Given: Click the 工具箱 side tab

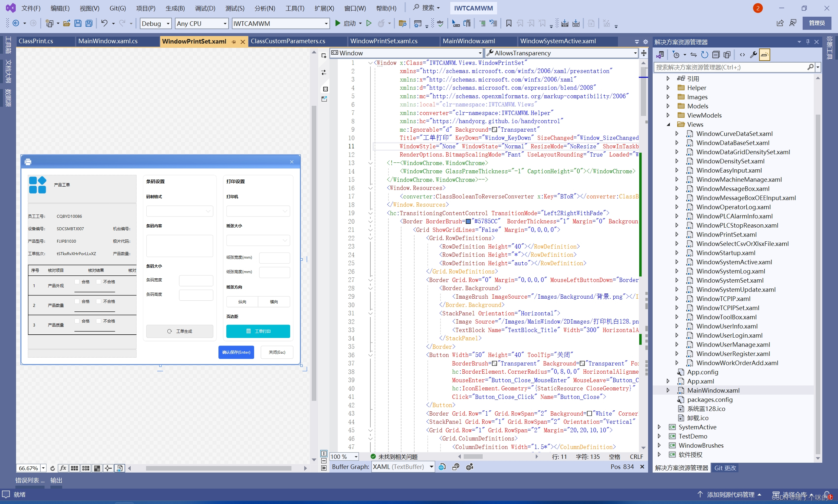Looking at the screenshot, I should [8, 45].
